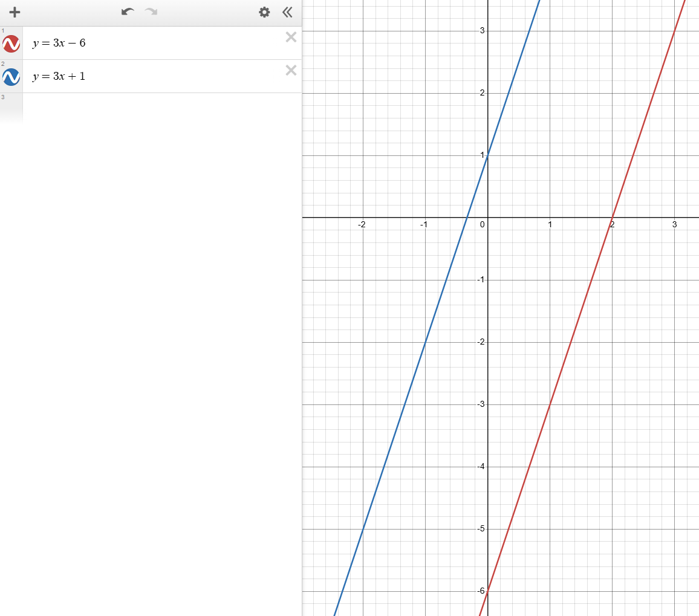Image resolution: width=699 pixels, height=616 pixels.
Task: Hide the blue y=3x+1 graph
Action: (11, 77)
